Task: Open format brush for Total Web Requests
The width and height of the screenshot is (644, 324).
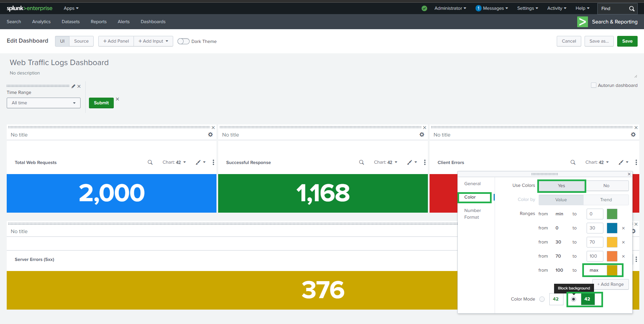Action: tap(201, 162)
